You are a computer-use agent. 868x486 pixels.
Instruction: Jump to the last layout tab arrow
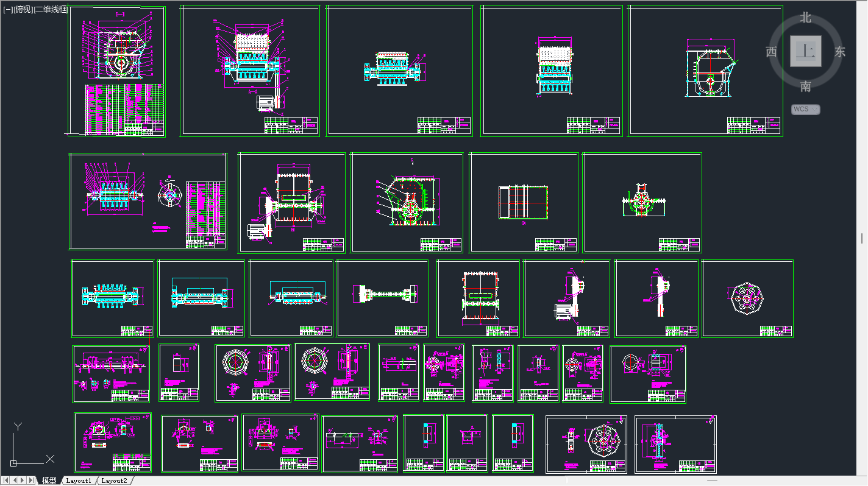tap(32, 481)
